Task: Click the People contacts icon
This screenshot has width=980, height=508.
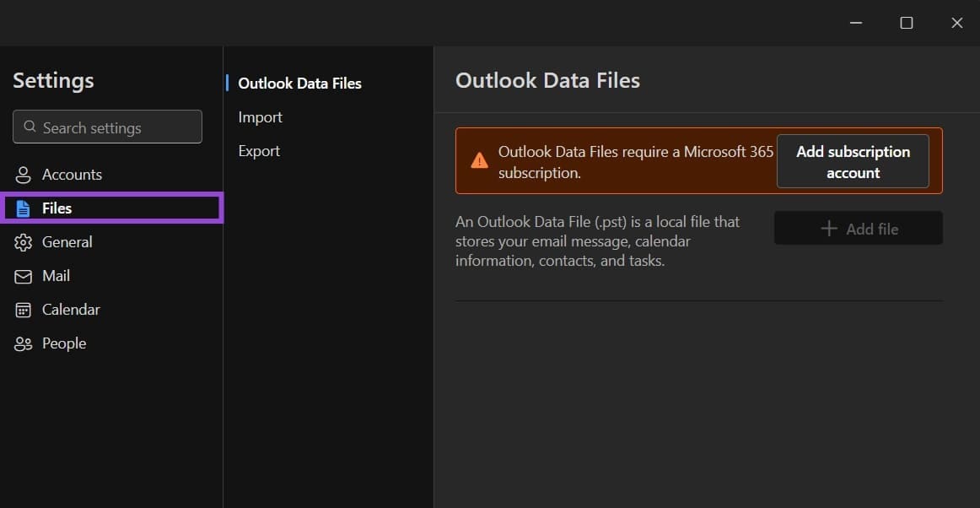Action: point(24,343)
